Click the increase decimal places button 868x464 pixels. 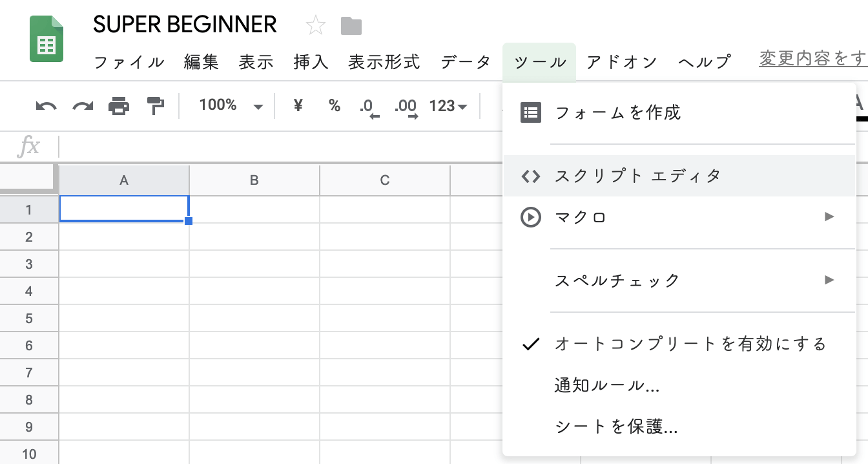click(x=405, y=107)
